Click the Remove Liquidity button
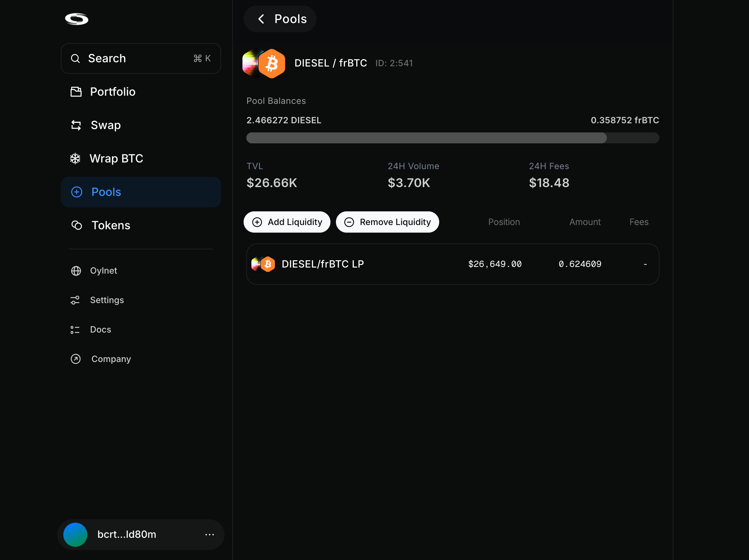 (387, 222)
